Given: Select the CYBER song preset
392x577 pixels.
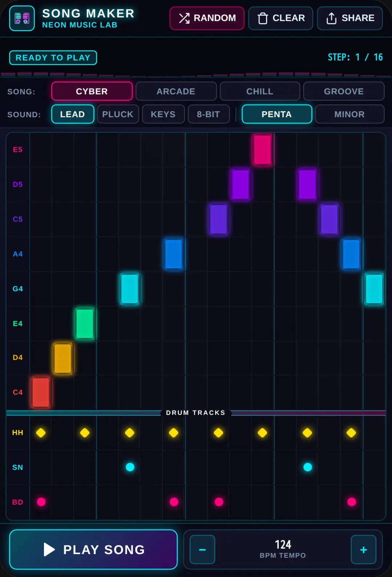Looking at the screenshot, I should click(x=92, y=91).
